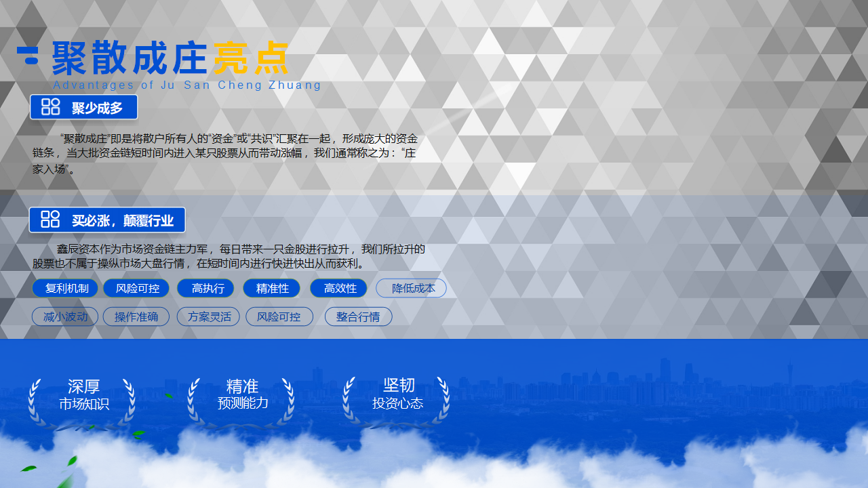This screenshot has width=868, height=488.
Task: Click the grid icon in the 买必涨 badge
Action: (50, 220)
